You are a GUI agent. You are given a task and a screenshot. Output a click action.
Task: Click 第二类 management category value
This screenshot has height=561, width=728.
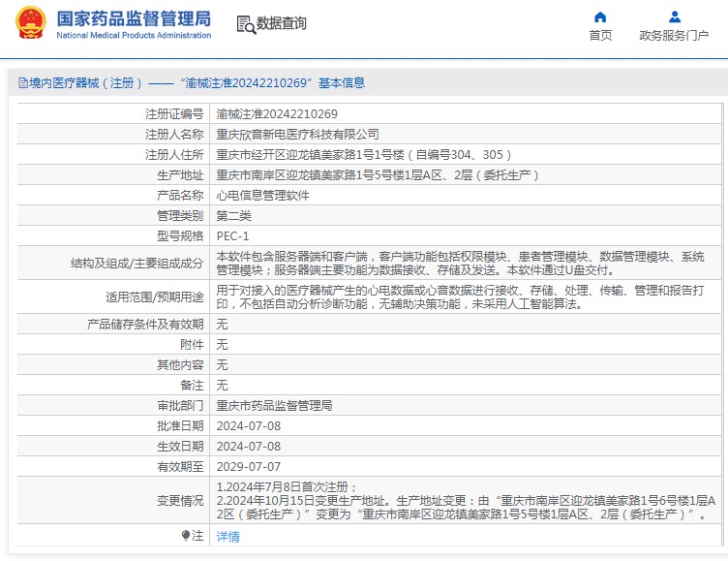tap(233, 216)
